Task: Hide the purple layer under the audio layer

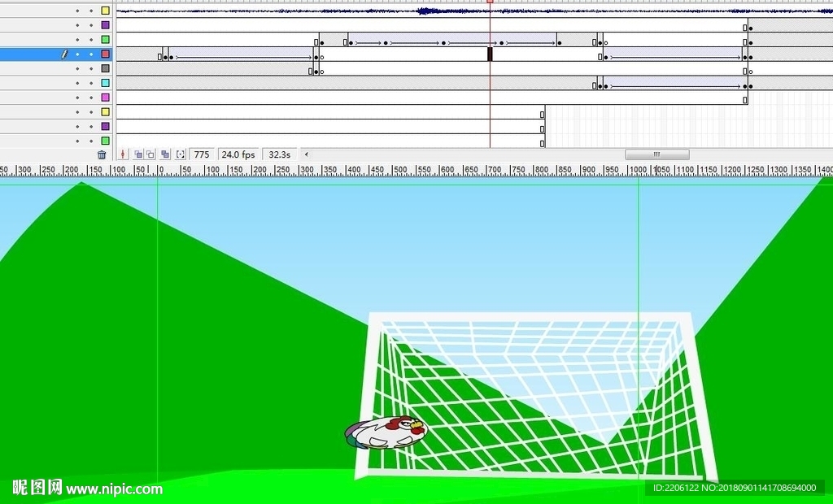Action: tap(77, 25)
